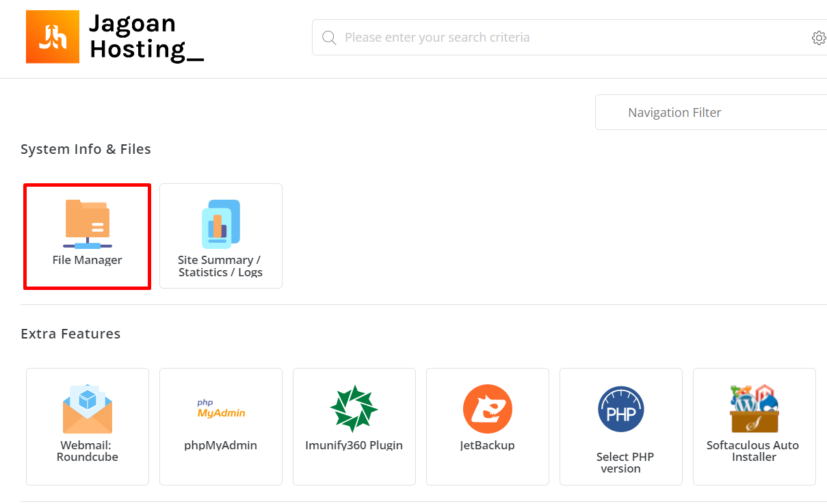Open the Softaculous box icon
The width and height of the screenshot is (827, 504).
754,409
